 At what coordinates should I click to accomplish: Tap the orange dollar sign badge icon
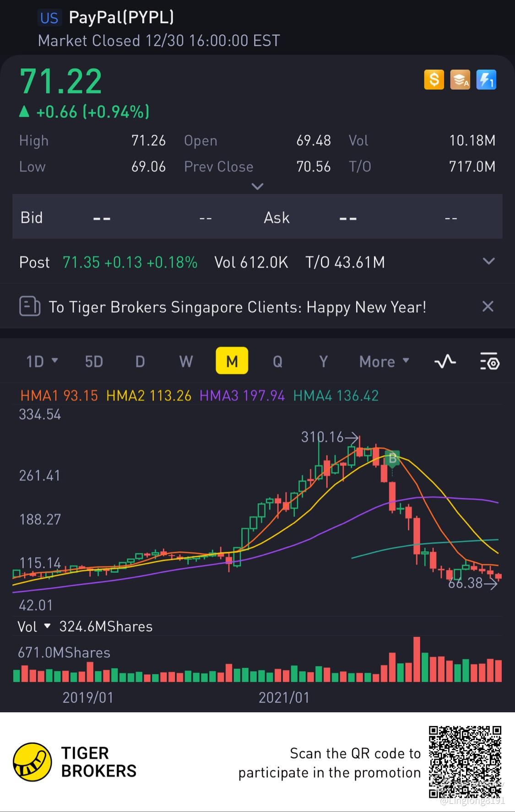pyautogui.click(x=434, y=80)
